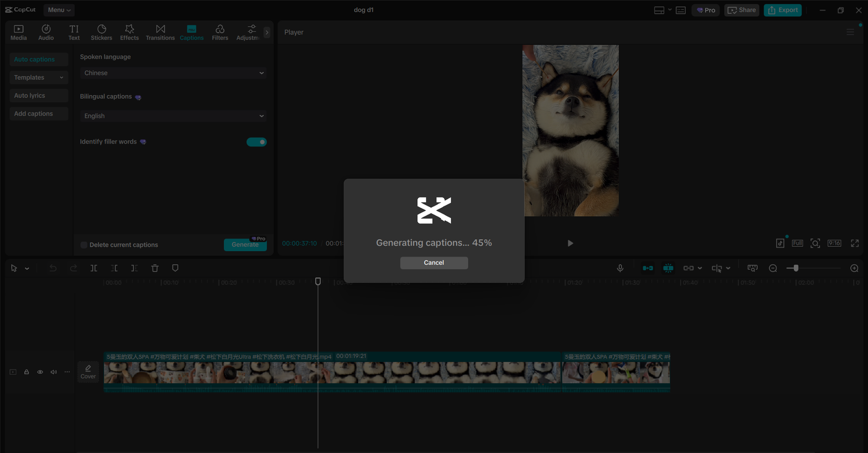868x453 pixels.
Task: Click the zoom out timeline icon
Action: 773,268
